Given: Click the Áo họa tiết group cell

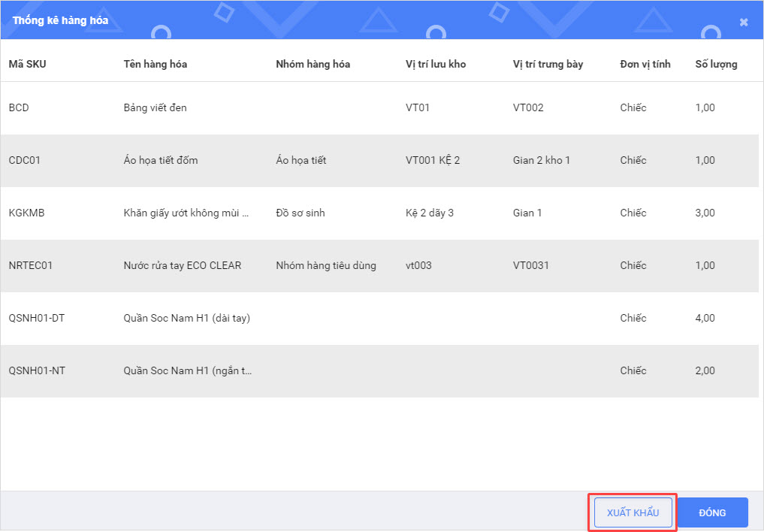Looking at the screenshot, I should tap(301, 160).
